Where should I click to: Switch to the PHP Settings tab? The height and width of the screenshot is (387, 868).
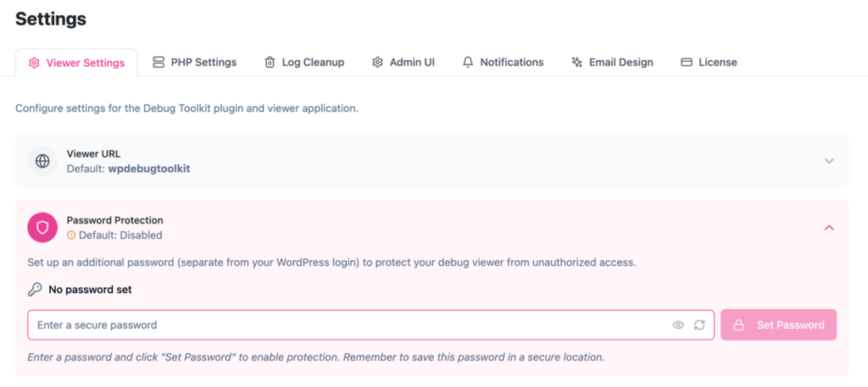coord(195,63)
